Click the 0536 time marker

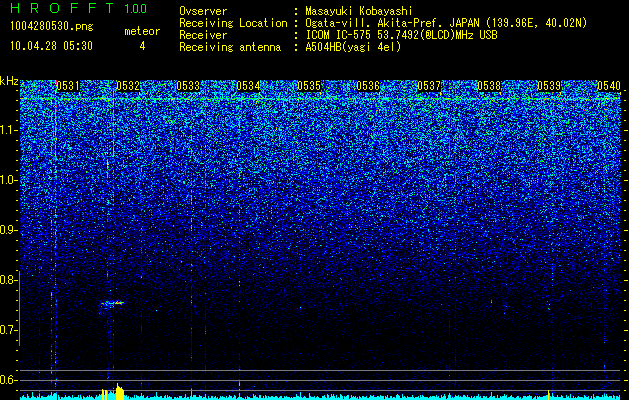coord(368,86)
